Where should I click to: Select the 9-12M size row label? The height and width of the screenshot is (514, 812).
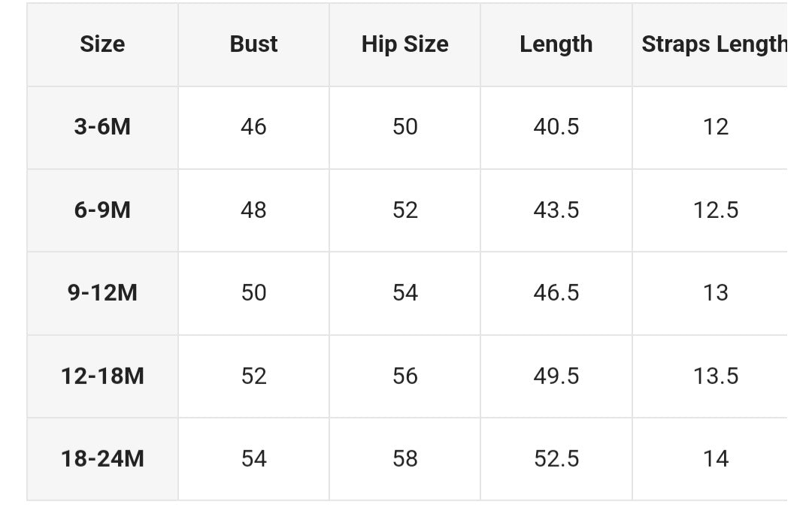point(102,292)
